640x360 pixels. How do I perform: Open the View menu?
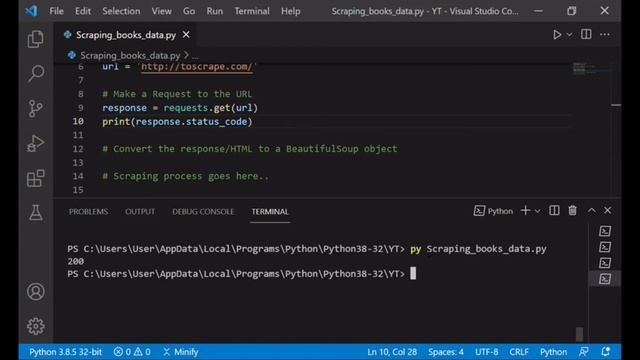pyautogui.click(x=162, y=11)
